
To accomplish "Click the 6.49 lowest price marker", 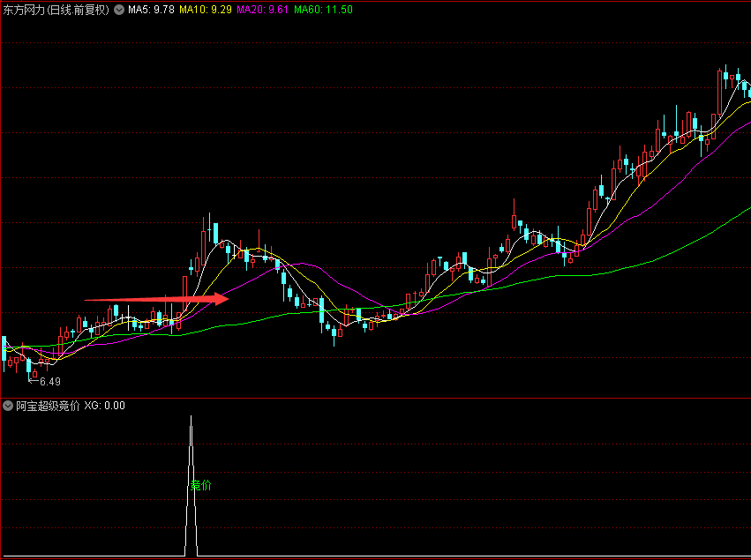I will [49, 382].
